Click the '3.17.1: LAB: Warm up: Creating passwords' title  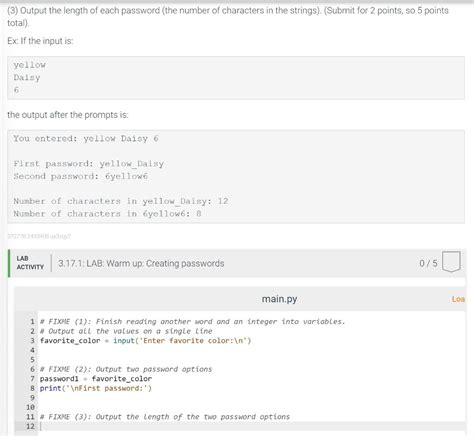[x=141, y=263]
